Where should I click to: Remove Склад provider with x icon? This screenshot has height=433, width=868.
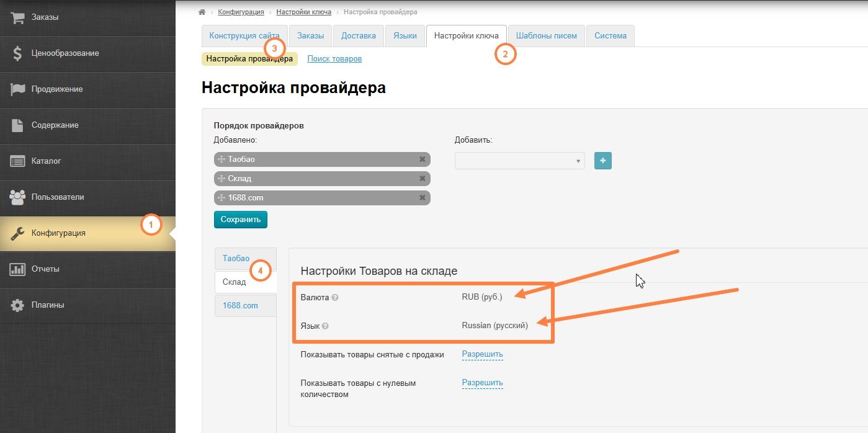click(423, 179)
